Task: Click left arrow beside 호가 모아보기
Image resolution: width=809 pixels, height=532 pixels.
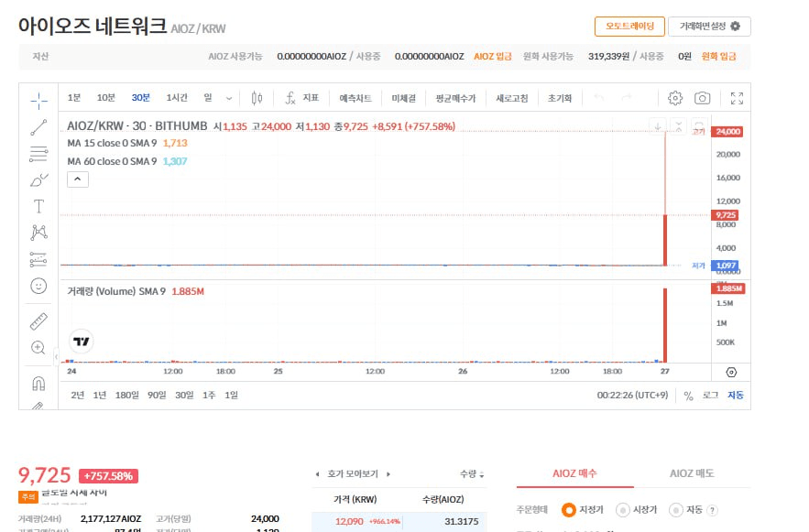Action: coord(317,474)
